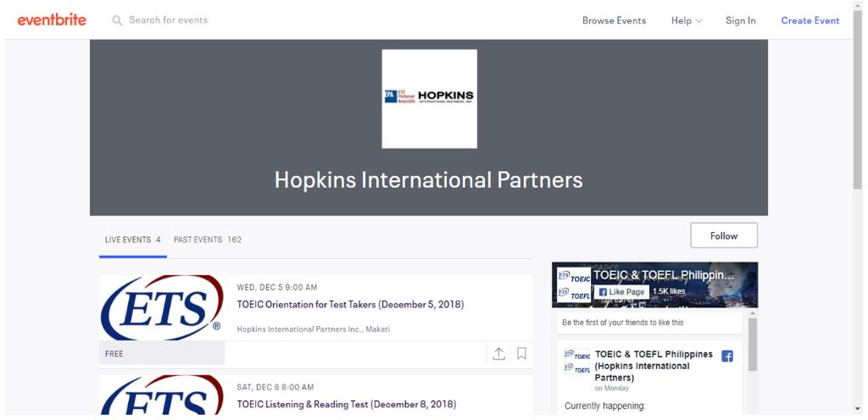The image size is (868, 420).
Task: Click the main page vertical scrollbar thumb
Action: 858,99
